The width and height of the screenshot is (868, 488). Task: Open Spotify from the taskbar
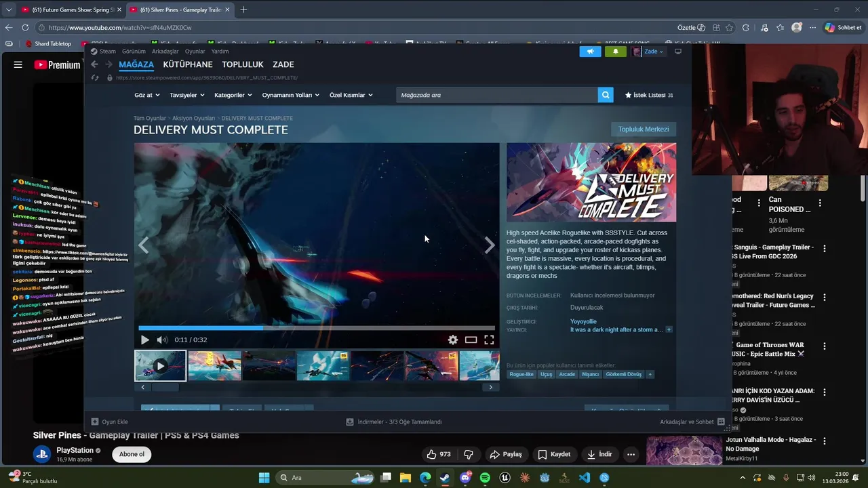coord(485,478)
